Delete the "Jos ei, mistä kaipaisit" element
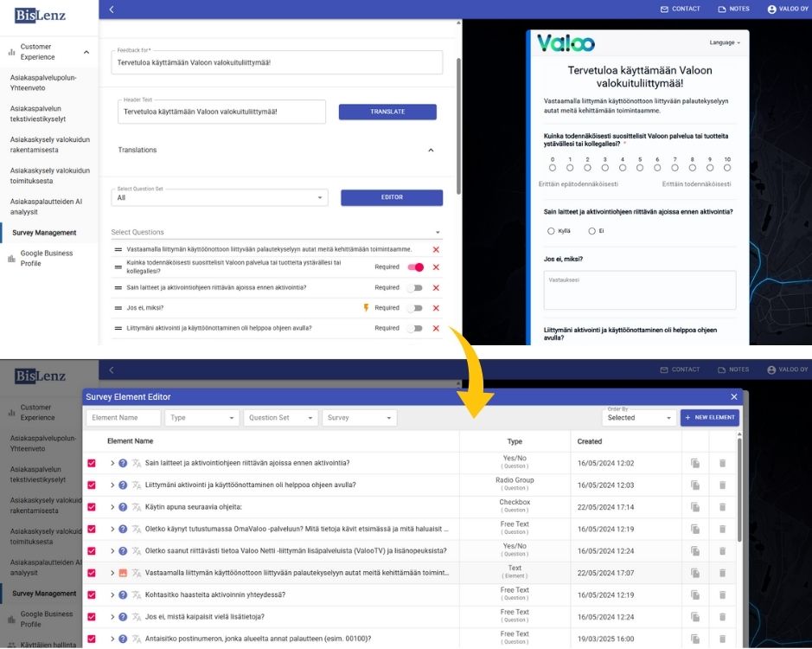The width and height of the screenshot is (812, 649). click(722, 617)
